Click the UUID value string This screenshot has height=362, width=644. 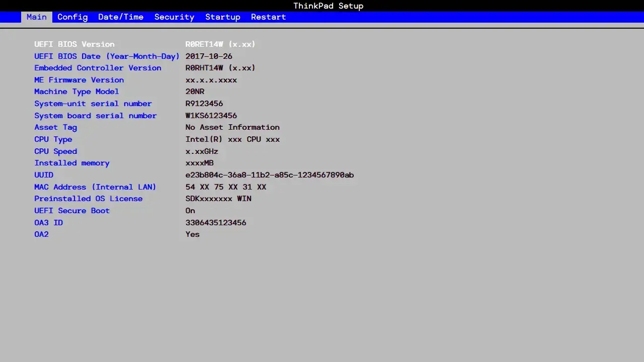click(269, 175)
